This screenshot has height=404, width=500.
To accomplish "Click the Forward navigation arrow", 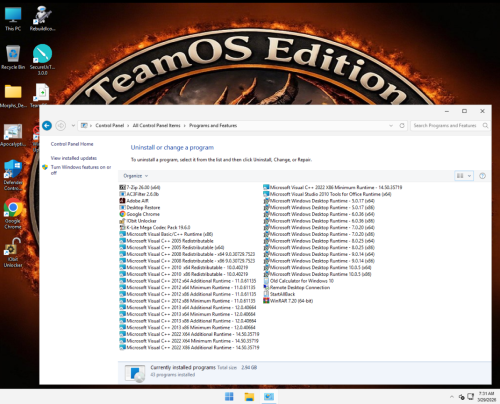I will (60, 126).
